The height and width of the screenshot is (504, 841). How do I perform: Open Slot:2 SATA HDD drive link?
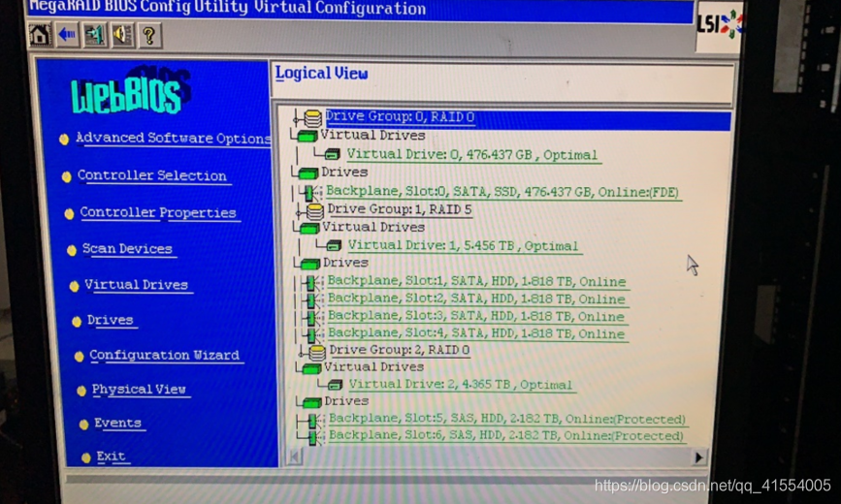[477, 299]
